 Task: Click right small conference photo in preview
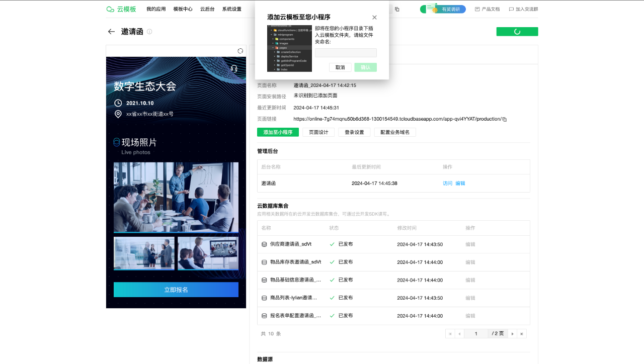(208, 253)
